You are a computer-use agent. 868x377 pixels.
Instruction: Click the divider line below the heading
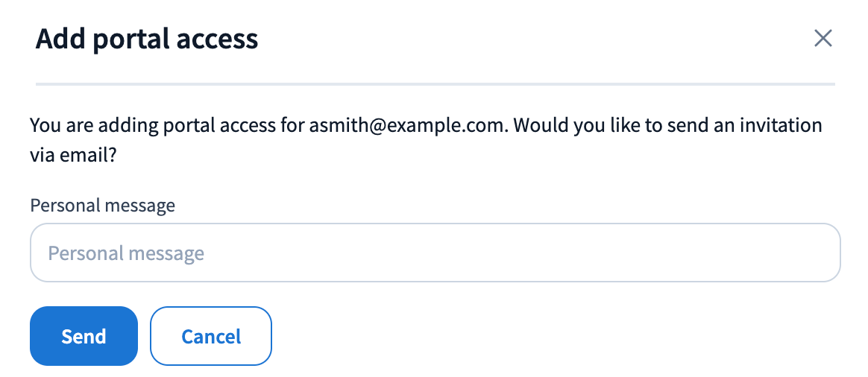[435, 83]
